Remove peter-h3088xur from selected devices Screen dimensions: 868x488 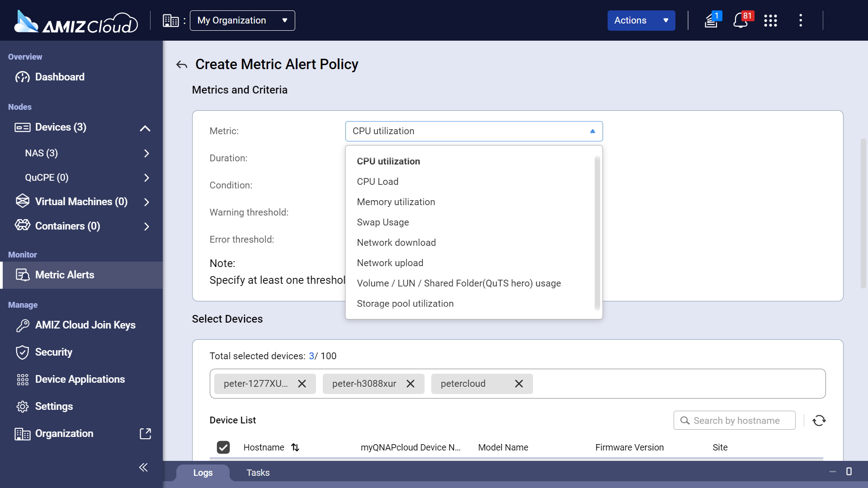[x=410, y=384]
